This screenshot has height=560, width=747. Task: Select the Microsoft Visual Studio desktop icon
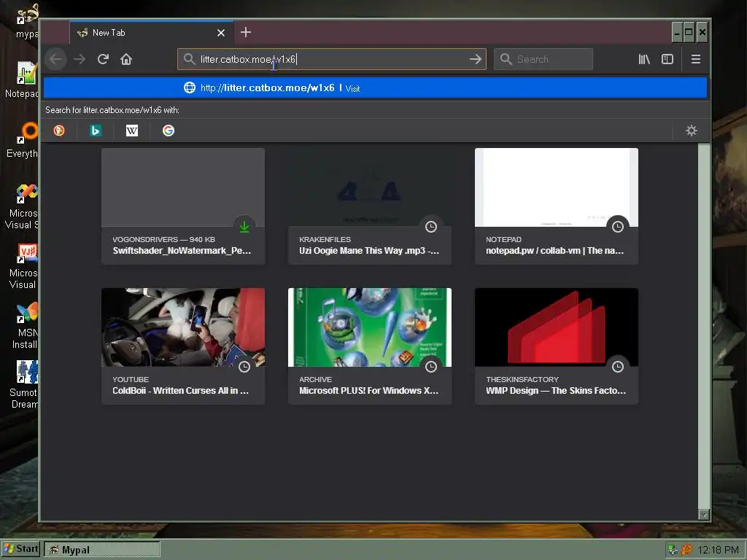[21, 206]
